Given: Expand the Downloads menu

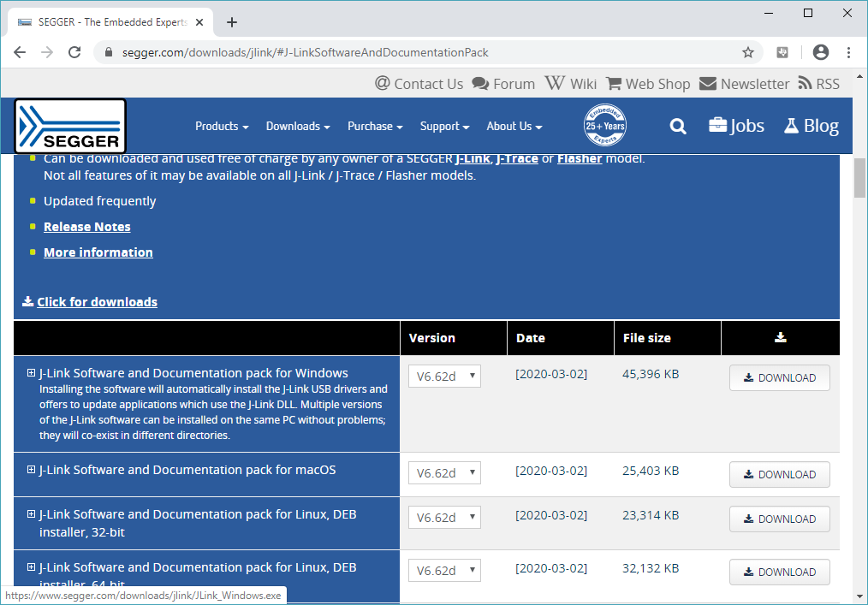Looking at the screenshot, I should [298, 126].
